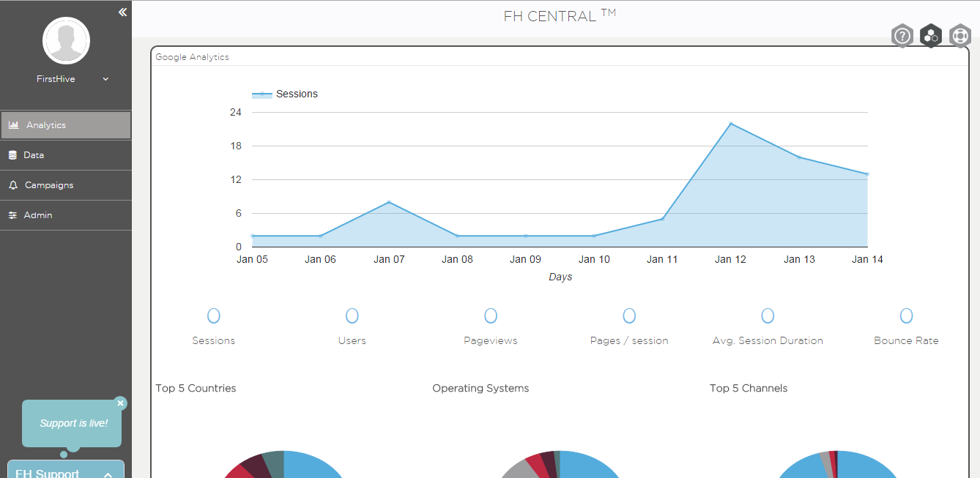This screenshot has width=980, height=478.
Task: Click the Sessions metric value
Action: 214,315
